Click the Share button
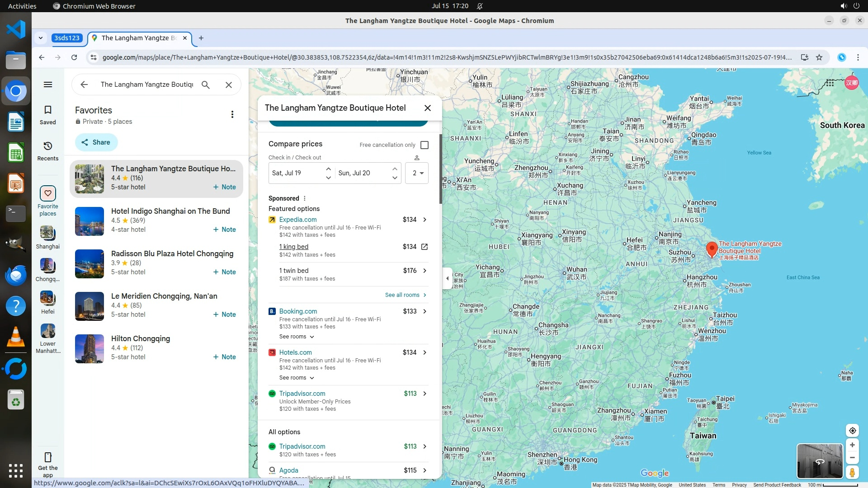Viewport: 868px width, 488px height. pyautogui.click(x=96, y=142)
